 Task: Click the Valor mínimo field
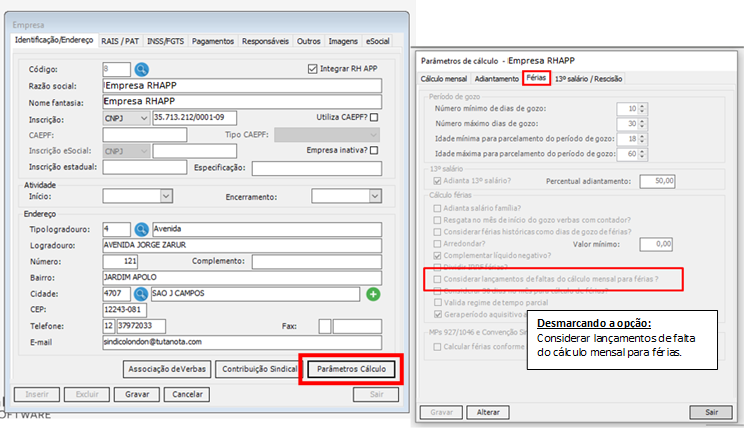point(656,244)
